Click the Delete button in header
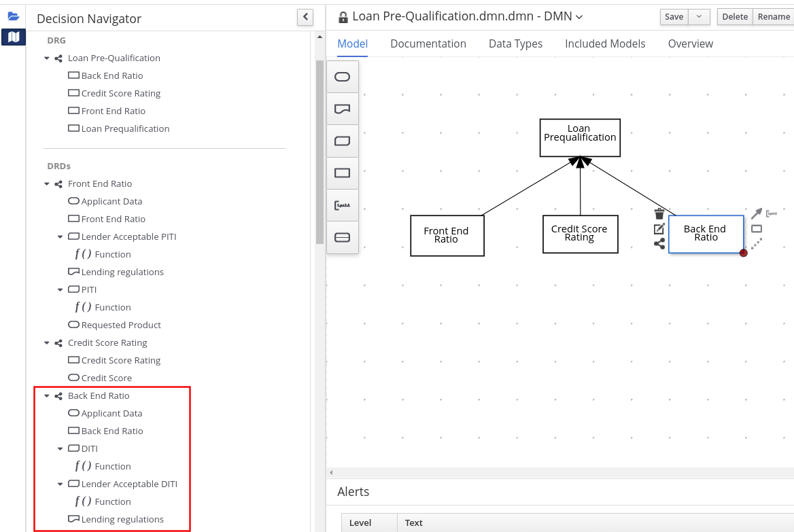 click(734, 17)
